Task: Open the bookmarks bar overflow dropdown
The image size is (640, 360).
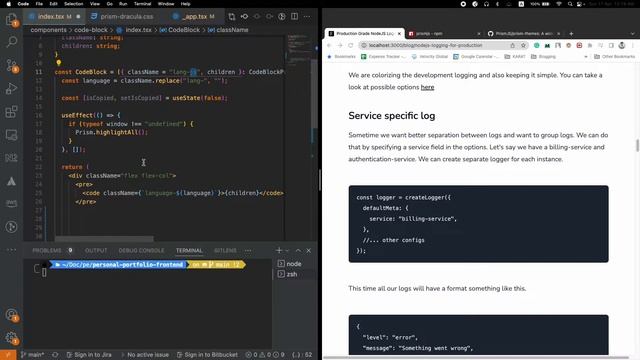Action: pyautogui.click(x=586, y=57)
